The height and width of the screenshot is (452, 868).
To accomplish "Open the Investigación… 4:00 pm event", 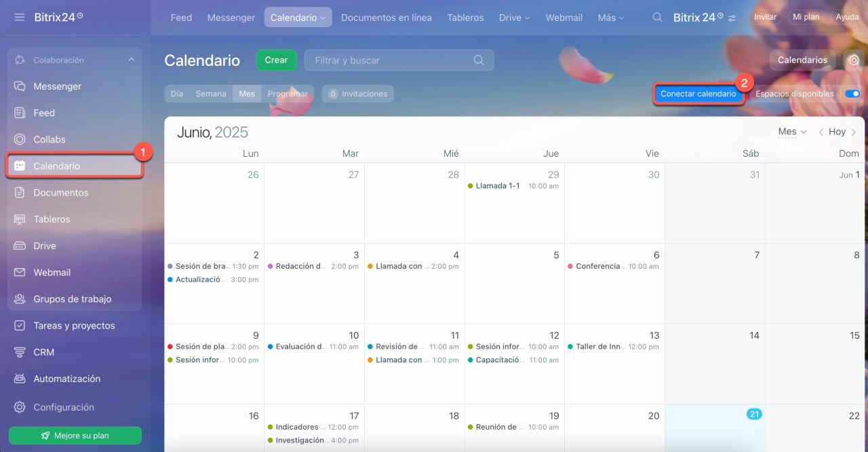I will click(x=313, y=440).
